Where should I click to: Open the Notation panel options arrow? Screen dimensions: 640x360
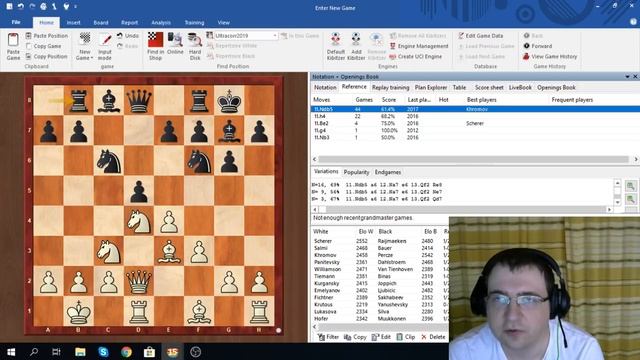click(627, 76)
